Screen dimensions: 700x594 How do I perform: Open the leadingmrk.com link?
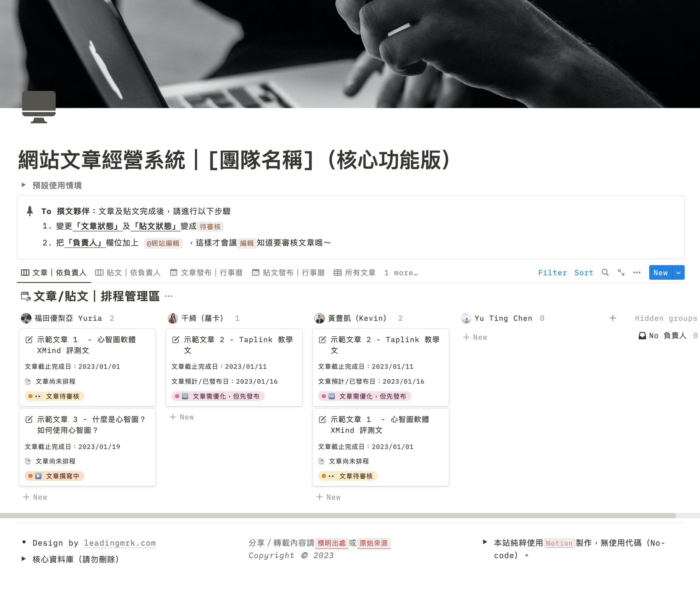(120, 543)
